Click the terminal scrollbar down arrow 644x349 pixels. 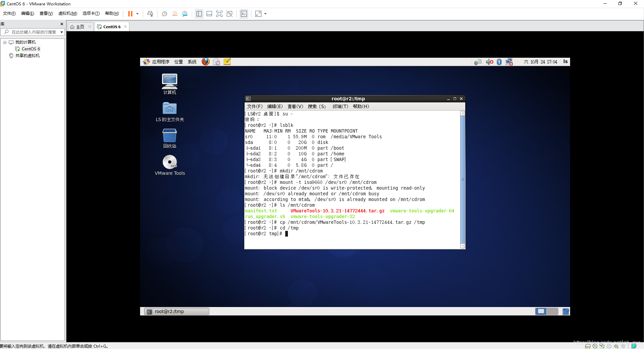point(463,246)
